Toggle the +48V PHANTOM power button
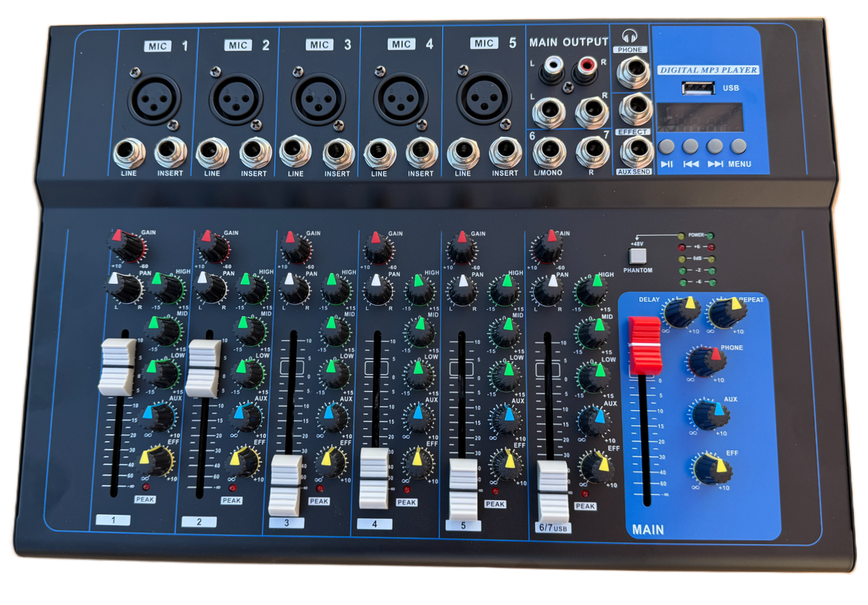This screenshot has height=605, width=868. point(637,255)
